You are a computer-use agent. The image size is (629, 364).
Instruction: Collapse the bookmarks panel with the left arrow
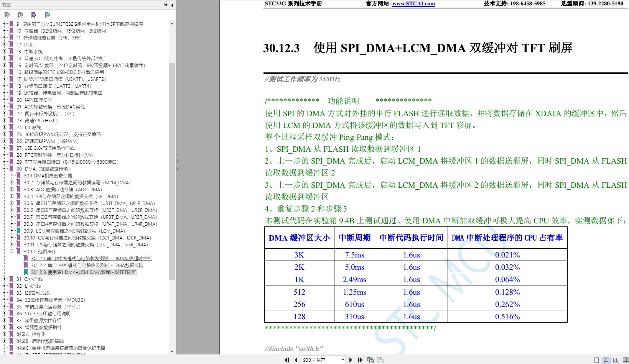pyautogui.click(x=172, y=5)
